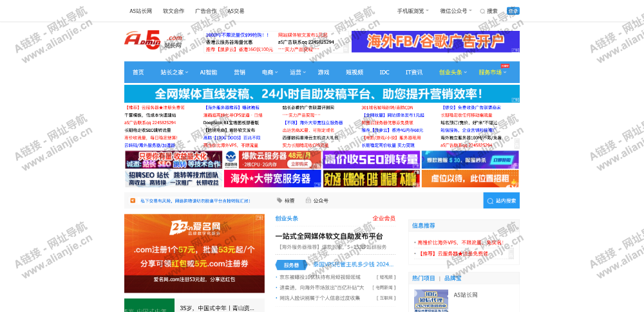Click the [电商新闻] category label
The image size is (644, 312).
point(384,288)
